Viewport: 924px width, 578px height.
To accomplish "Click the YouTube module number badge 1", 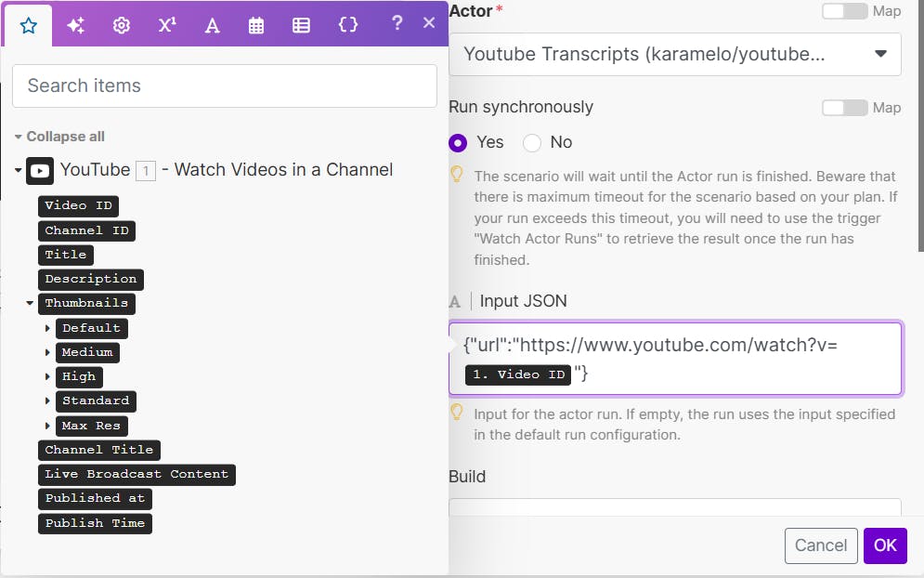I will pyautogui.click(x=146, y=171).
